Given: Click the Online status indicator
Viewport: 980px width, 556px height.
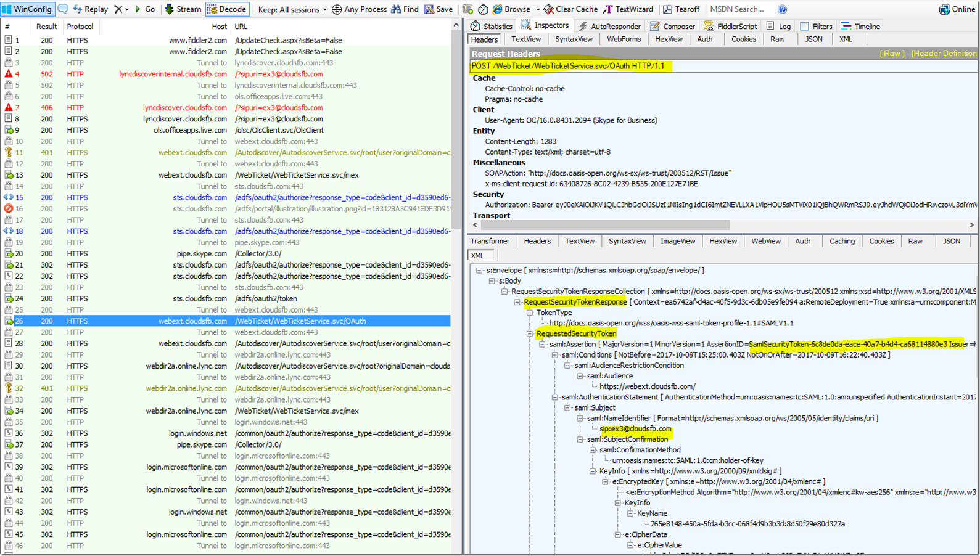Looking at the screenshot, I should click(x=957, y=9).
